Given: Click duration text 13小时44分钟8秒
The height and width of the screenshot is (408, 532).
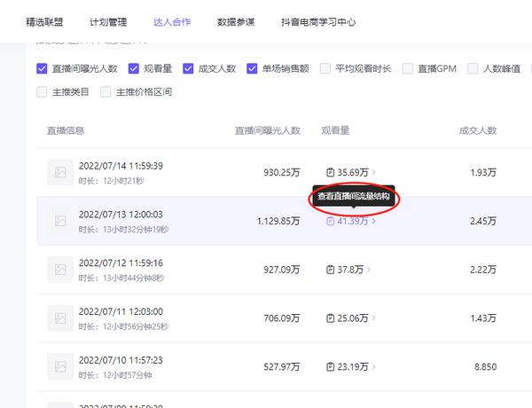Looking at the screenshot, I should pos(133,278).
